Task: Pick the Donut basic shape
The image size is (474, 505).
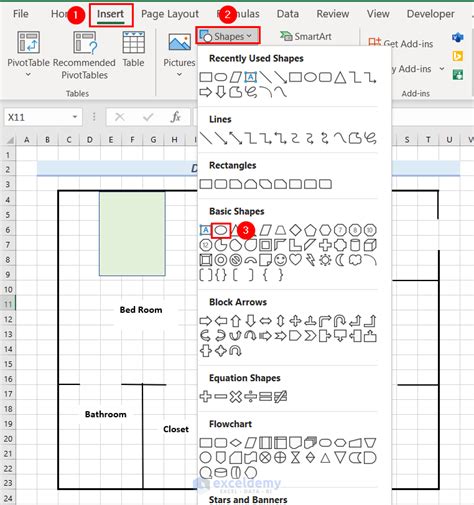Action: [x=221, y=260]
